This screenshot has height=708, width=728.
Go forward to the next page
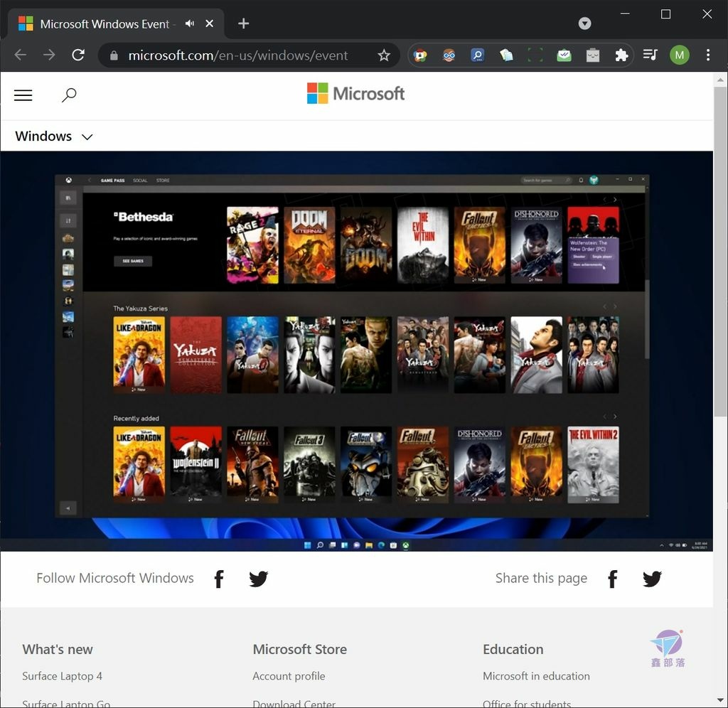(49, 55)
